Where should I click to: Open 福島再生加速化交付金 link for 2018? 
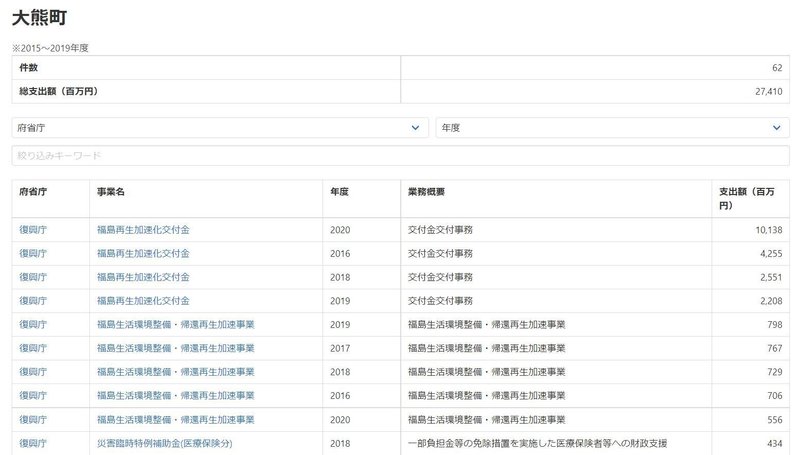(143, 277)
